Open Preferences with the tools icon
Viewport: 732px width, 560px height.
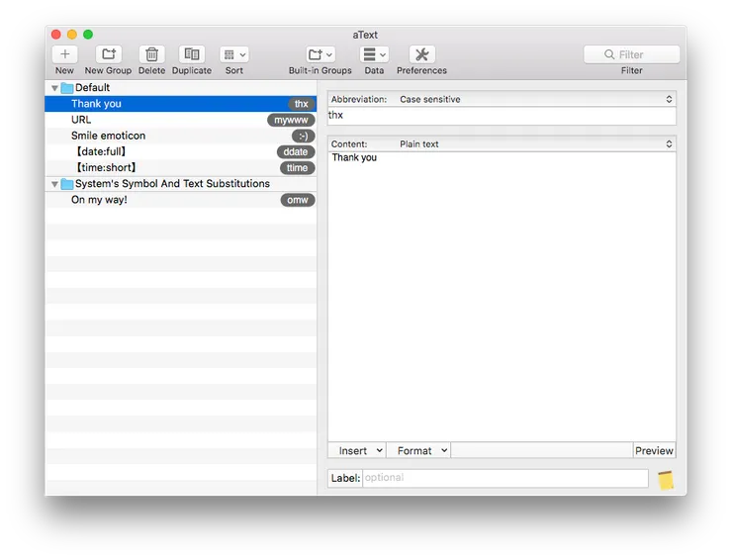point(421,54)
